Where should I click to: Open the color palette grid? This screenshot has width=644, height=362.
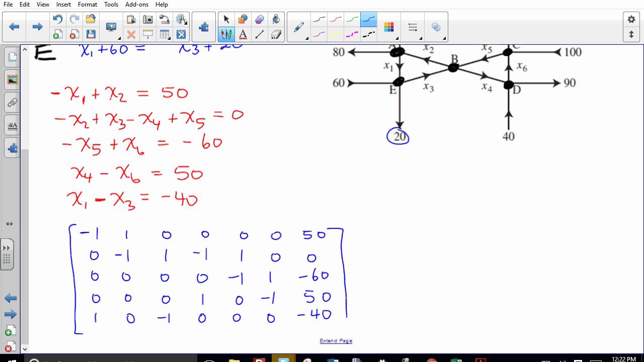[389, 27]
